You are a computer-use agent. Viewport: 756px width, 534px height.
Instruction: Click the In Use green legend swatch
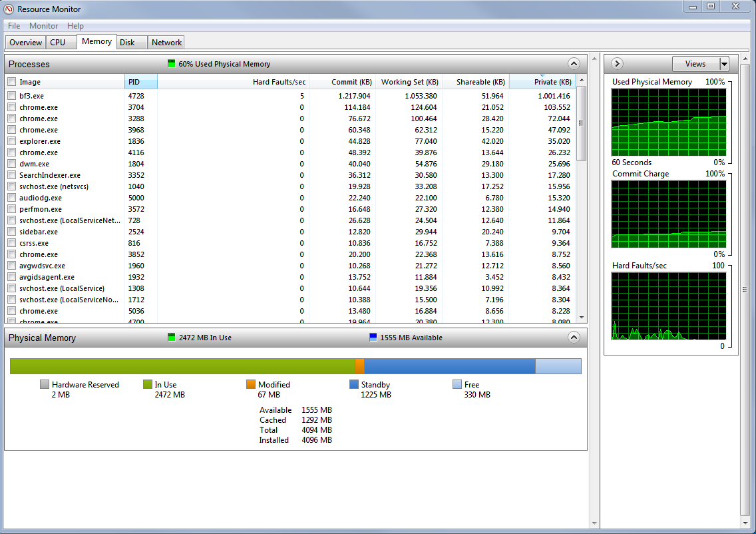point(148,384)
